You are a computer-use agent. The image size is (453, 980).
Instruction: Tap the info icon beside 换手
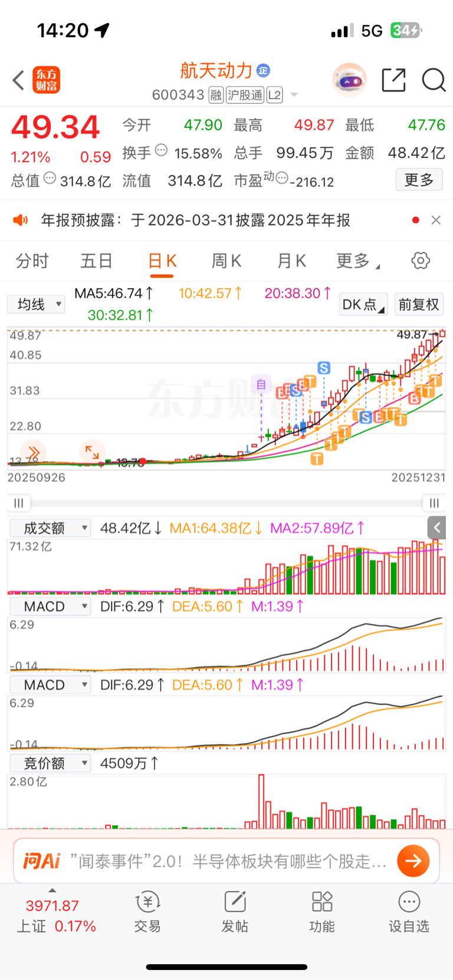(161, 150)
